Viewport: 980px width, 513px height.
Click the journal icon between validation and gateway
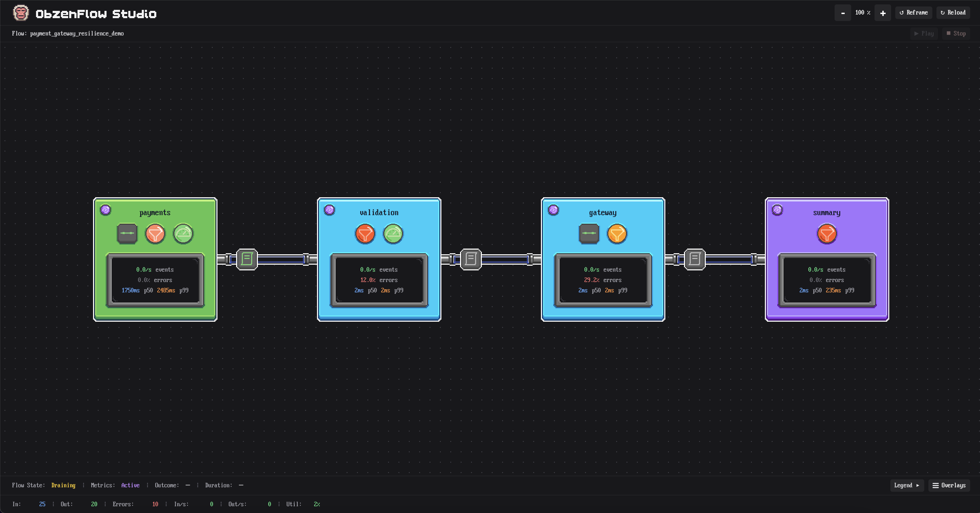tap(471, 259)
